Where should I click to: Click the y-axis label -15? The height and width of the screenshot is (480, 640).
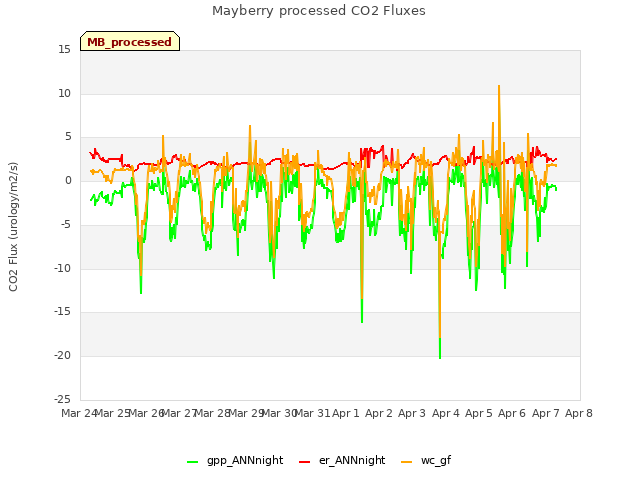coord(63,312)
